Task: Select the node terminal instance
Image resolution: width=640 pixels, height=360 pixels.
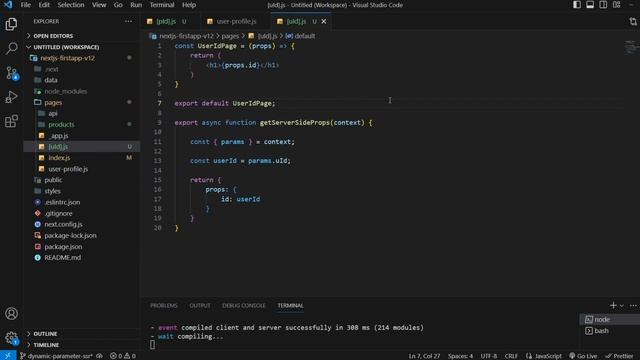Action: click(x=610, y=319)
